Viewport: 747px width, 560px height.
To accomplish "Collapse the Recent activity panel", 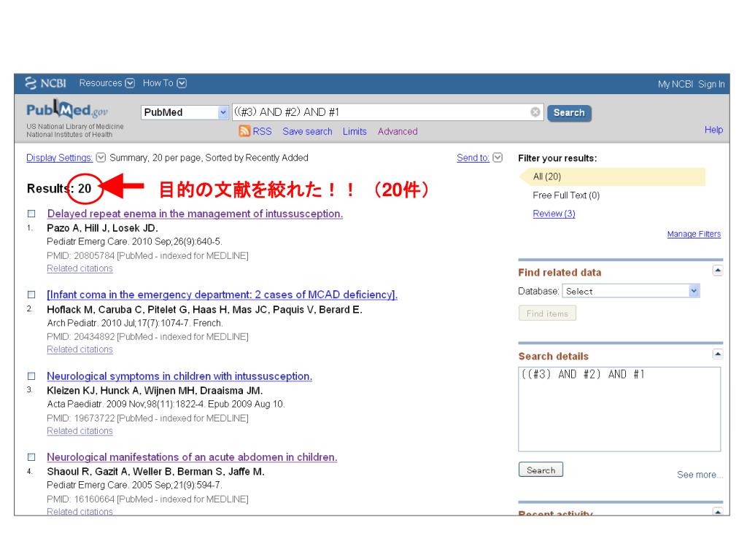I will 718,511.
